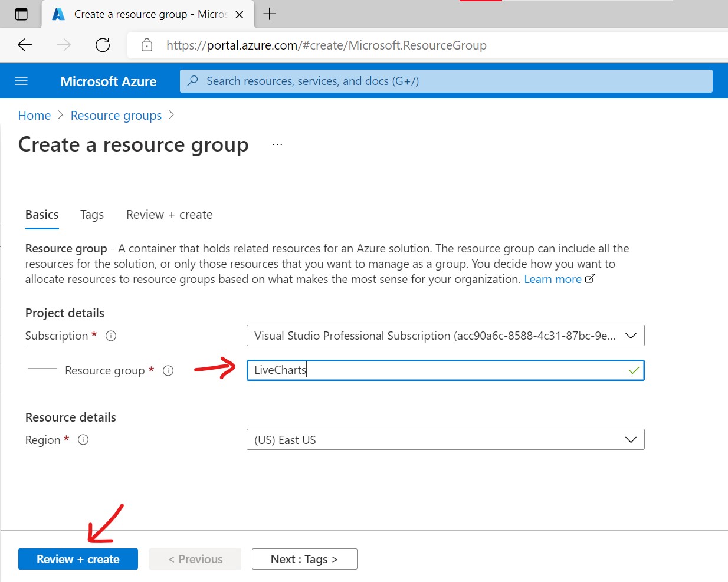Switch to the Tags tab

coord(92,215)
